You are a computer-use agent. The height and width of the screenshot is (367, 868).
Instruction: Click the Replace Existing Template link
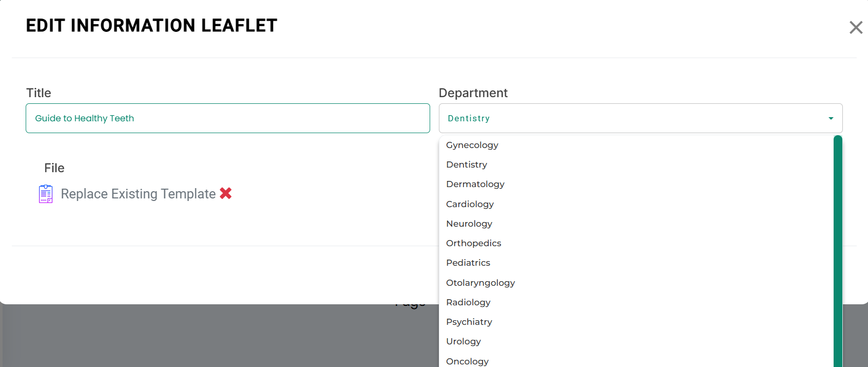pyautogui.click(x=138, y=194)
